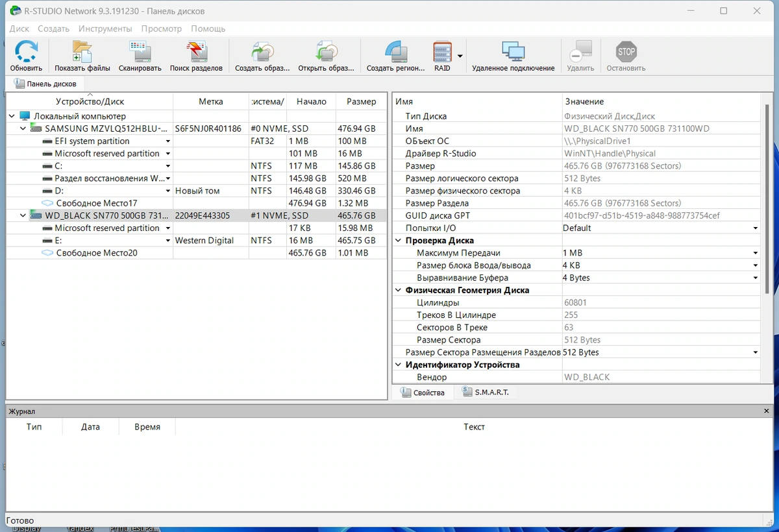
Task: Collapse the SAMSUNG MZVLQ512HBLU disk node
Action: click(x=23, y=128)
